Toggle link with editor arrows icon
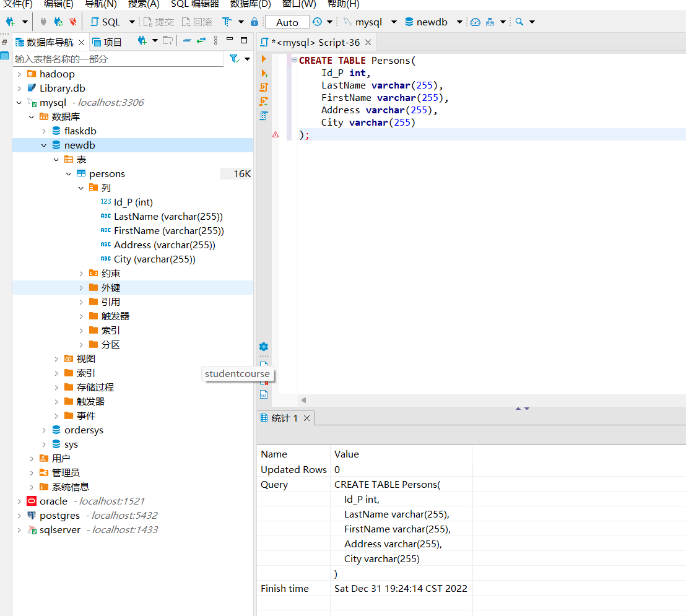This screenshot has width=686, height=616. (x=201, y=41)
